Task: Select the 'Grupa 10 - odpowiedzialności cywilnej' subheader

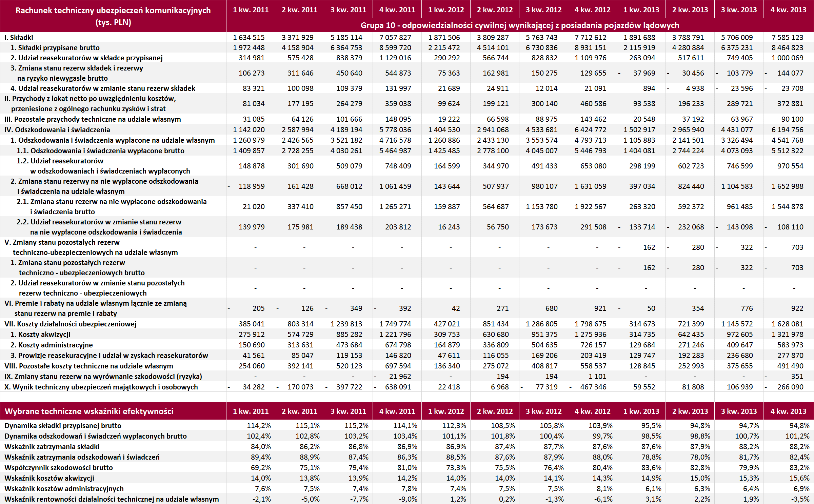Action: point(520,25)
